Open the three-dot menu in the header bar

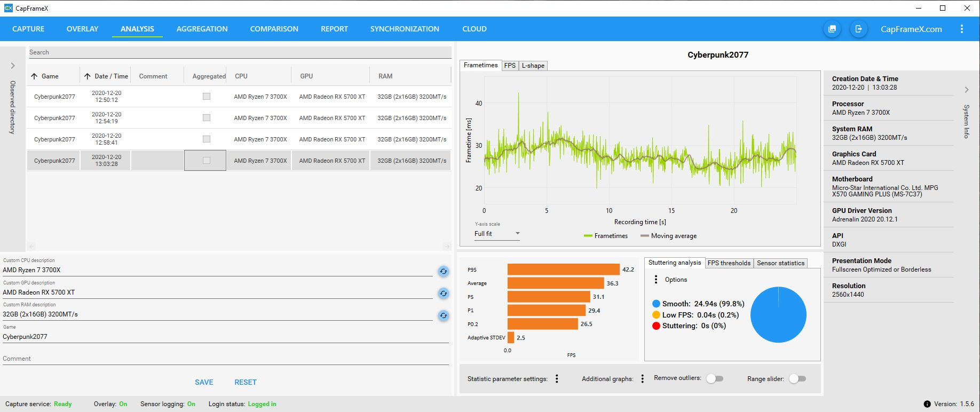962,29
